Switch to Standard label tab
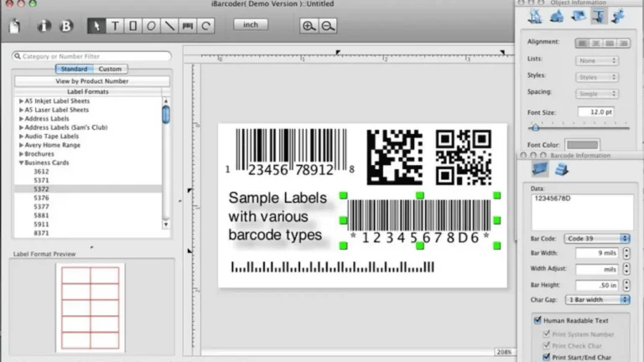Image resolution: width=644 pixels, height=362 pixels. [x=74, y=69]
